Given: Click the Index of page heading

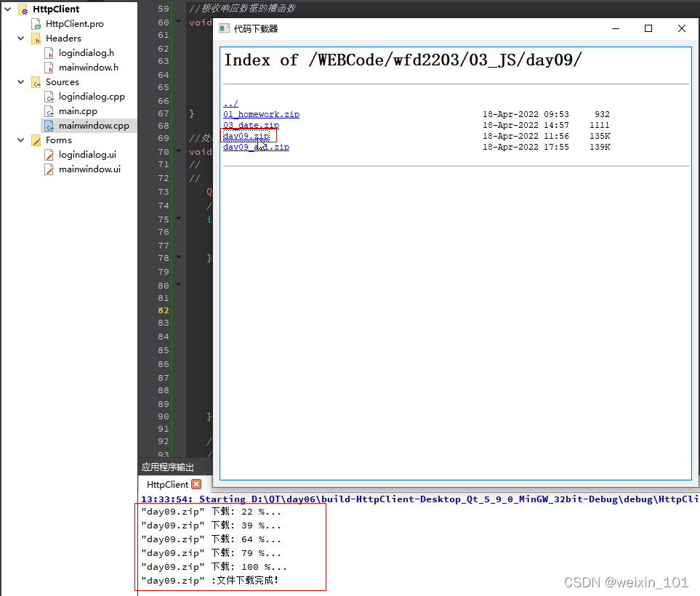Looking at the screenshot, I should click(x=403, y=60).
